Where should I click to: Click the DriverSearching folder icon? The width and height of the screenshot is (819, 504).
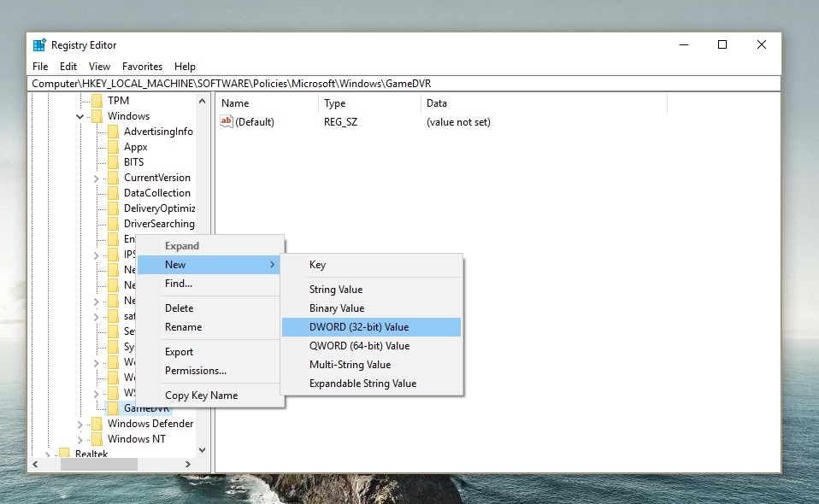point(114,223)
